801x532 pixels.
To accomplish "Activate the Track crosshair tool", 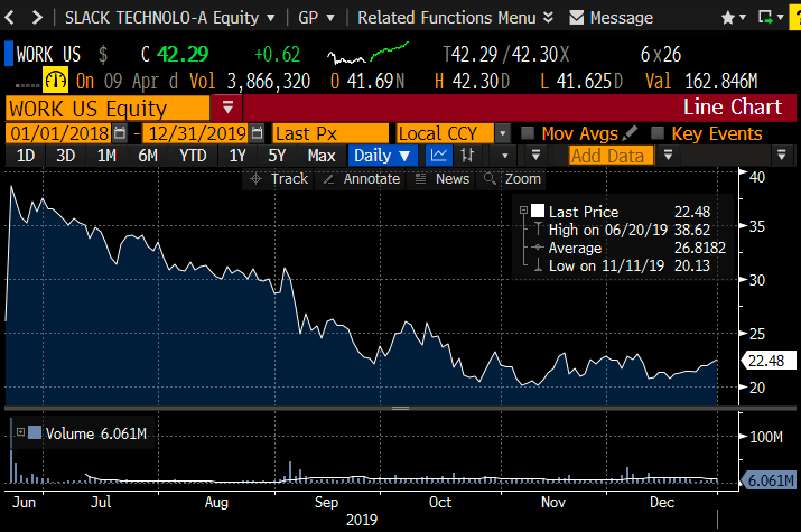I will (x=279, y=179).
